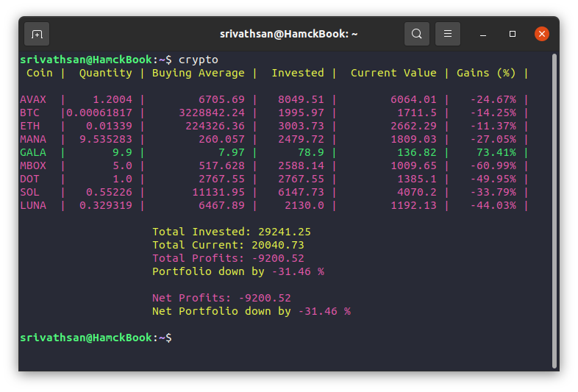Click the 'Net Portfolio down by' line
The image size is (578, 392).
(x=251, y=311)
